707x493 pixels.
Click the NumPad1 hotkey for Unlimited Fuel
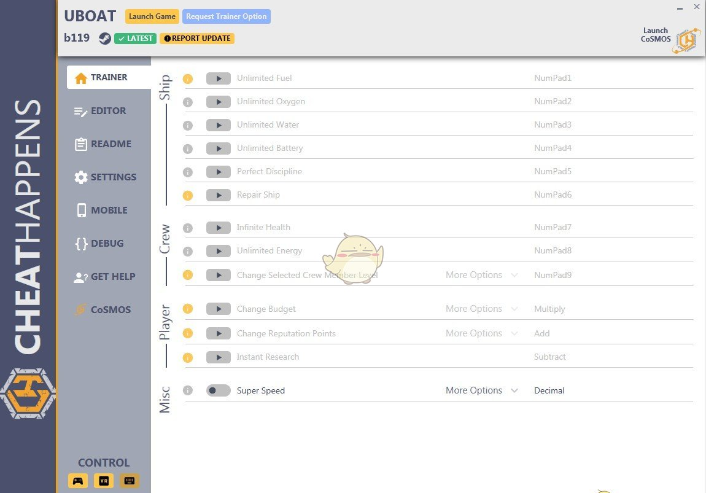tap(553, 78)
